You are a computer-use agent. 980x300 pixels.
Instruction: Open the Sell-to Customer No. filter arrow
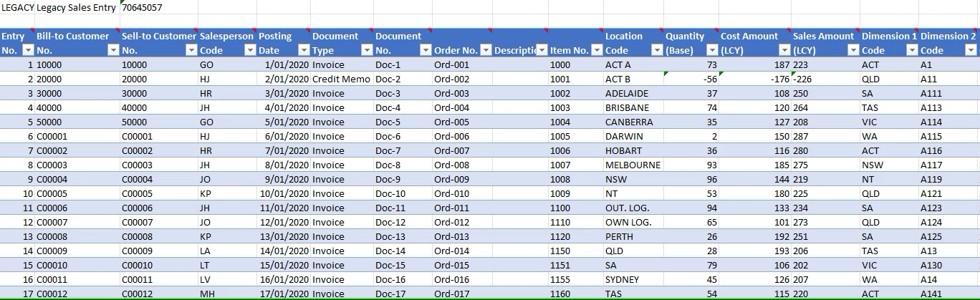[x=191, y=50]
